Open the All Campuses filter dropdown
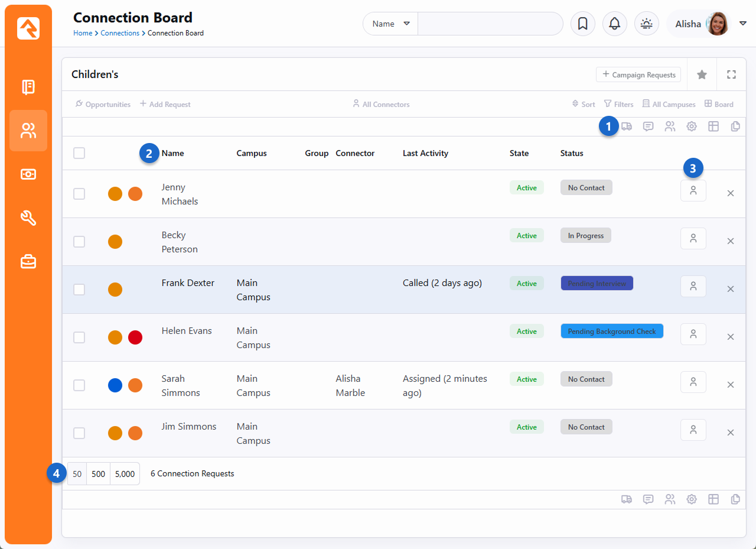This screenshot has width=756, height=549. (x=669, y=105)
